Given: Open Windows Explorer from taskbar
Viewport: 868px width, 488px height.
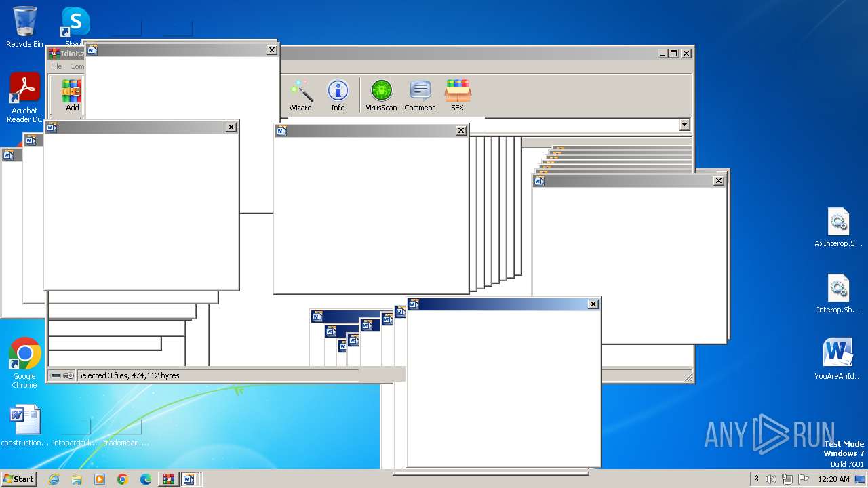Looking at the screenshot, I should pos(77,479).
